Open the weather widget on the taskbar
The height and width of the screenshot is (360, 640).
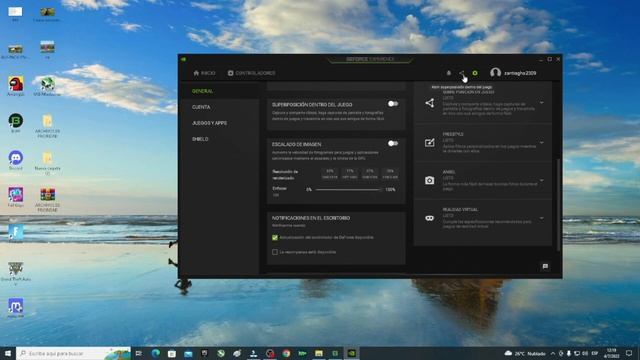[x=525, y=353]
